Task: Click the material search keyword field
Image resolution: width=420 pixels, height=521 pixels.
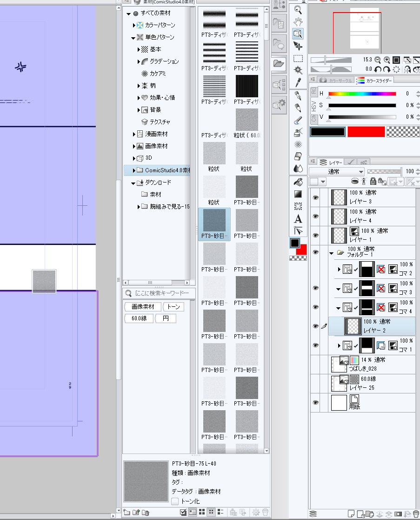Action: coord(162,293)
